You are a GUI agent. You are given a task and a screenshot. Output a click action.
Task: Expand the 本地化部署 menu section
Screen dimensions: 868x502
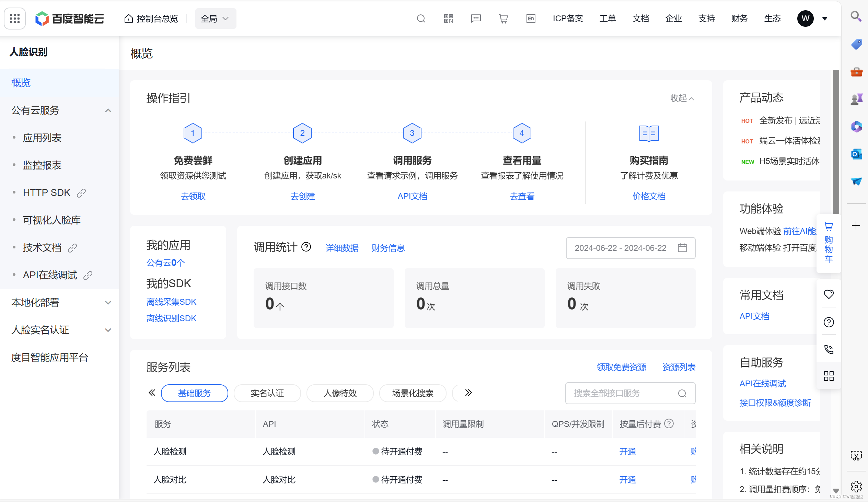pos(108,303)
